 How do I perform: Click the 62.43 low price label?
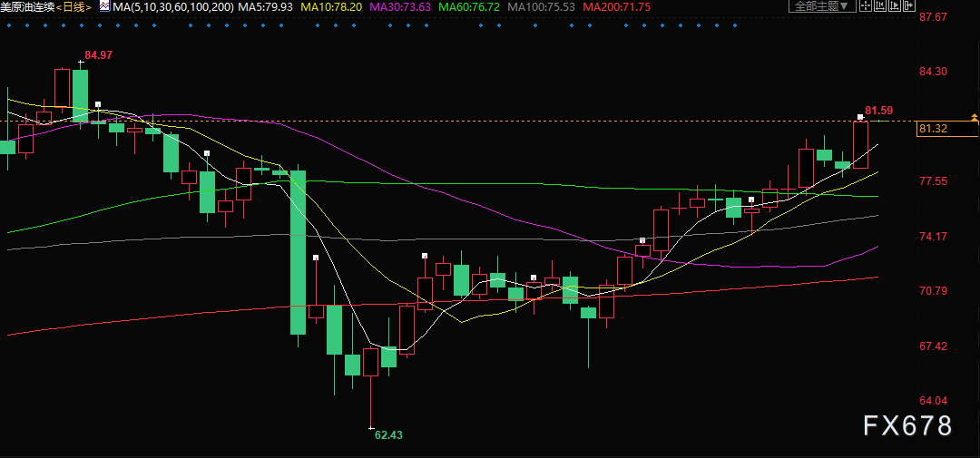(x=388, y=435)
